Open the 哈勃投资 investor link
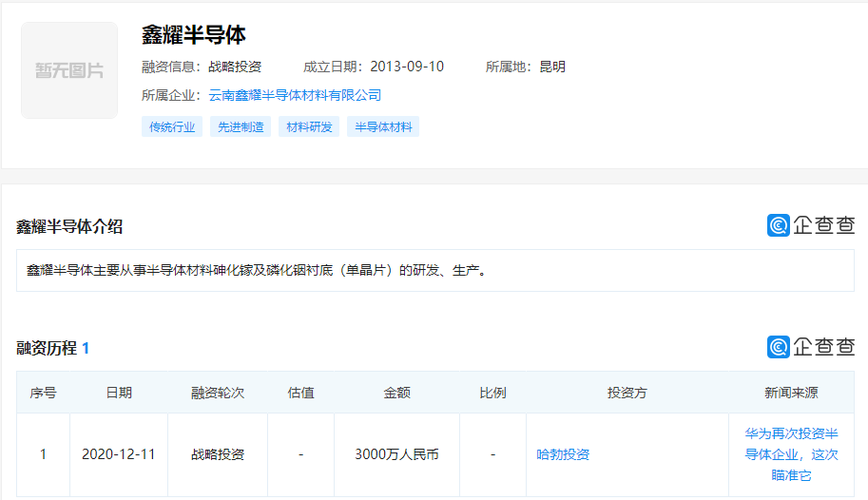The width and height of the screenshot is (868, 500). click(x=563, y=454)
